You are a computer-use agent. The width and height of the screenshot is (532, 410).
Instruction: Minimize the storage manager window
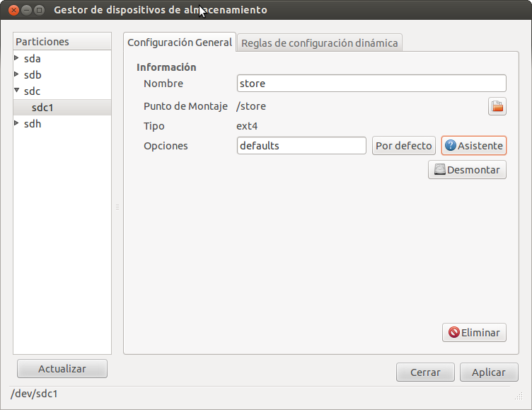point(26,10)
